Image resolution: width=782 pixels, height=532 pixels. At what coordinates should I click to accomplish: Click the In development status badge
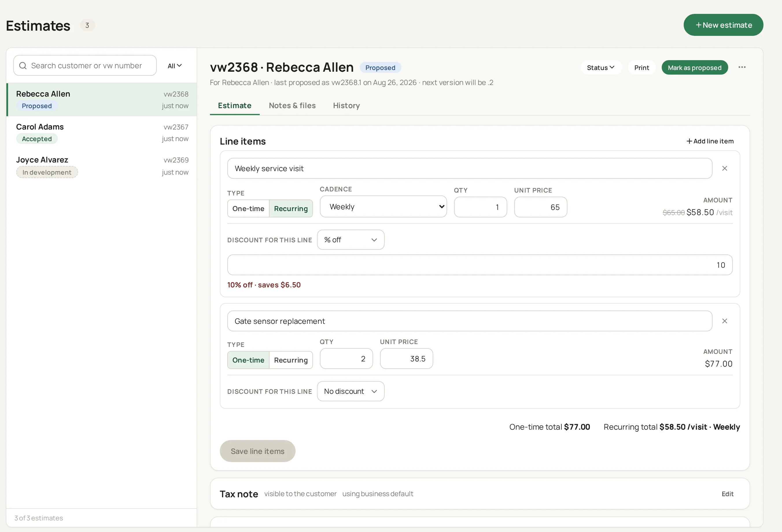47,172
